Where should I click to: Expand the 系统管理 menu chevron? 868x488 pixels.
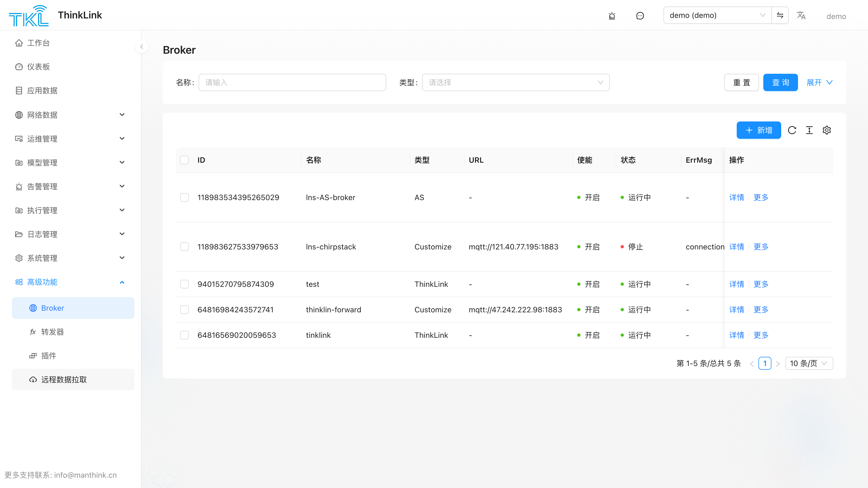click(x=122, y=258)
